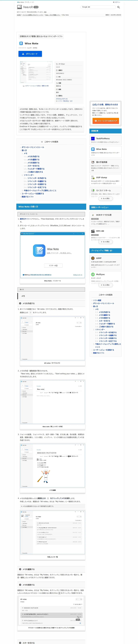Screen dimensions: 138x644
Task: Click the list icon beside このページの目次 in main column
Action: 42,142
